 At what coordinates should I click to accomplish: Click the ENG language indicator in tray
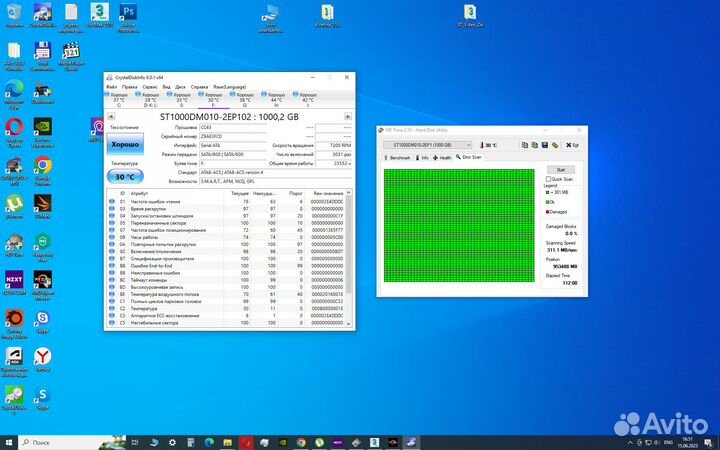click(x=669, y=443)
